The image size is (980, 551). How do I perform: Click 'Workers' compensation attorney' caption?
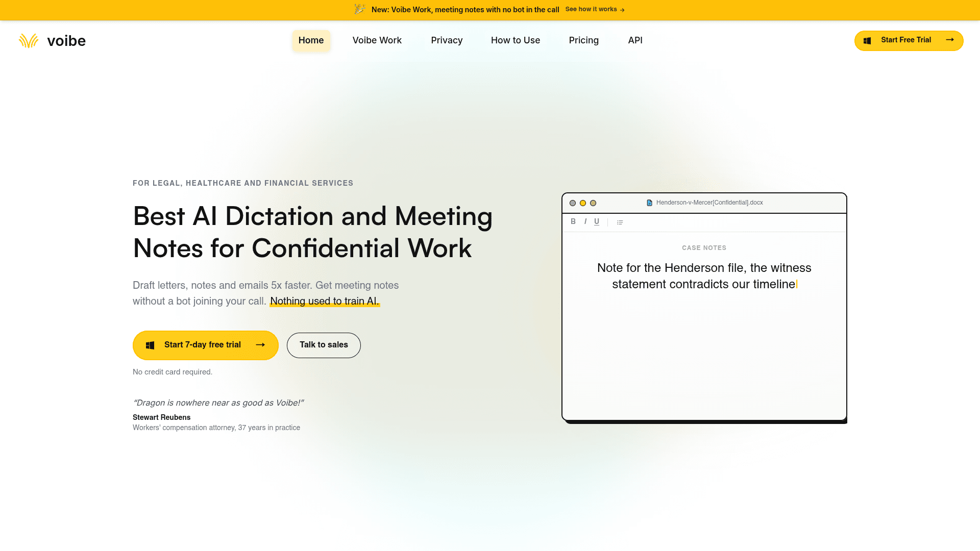pyautogui.click(x=216, y=428)
